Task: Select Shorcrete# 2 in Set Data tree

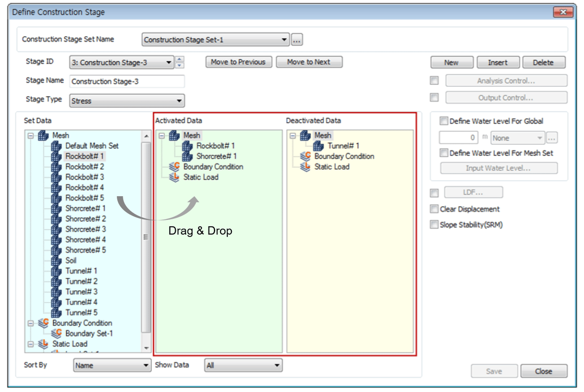Action: [x=85, y=219]
